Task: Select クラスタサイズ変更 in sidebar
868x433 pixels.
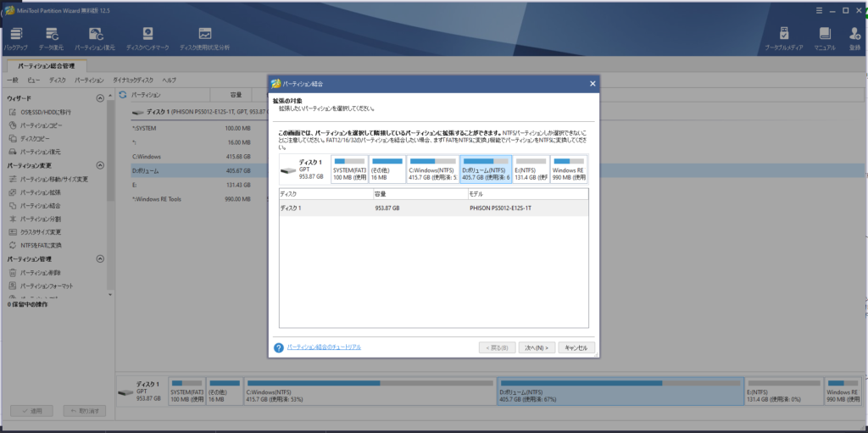Action: [x=36, y=232]
